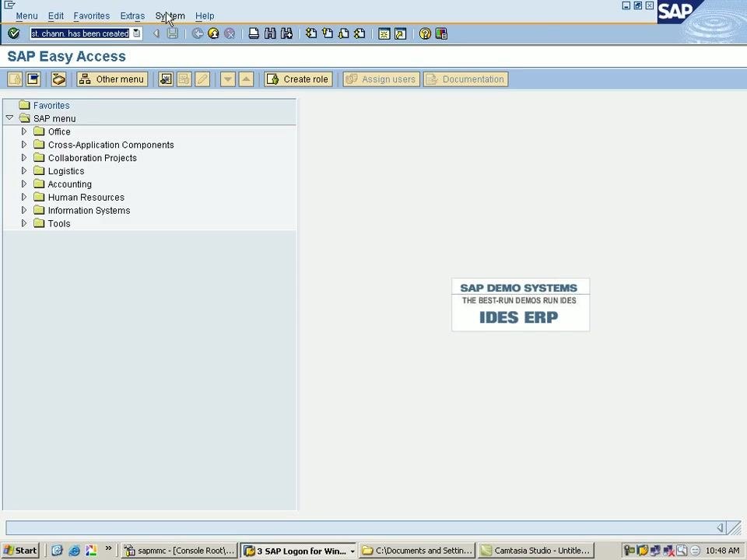747x560 pixels.
Task: Click the green Enter checkmark icon
Action: (x=13, y=33)
